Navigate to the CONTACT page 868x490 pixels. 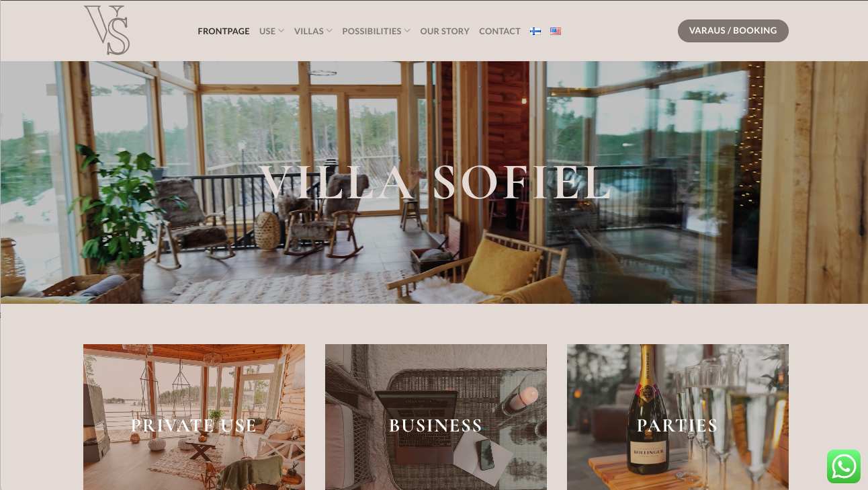(500, 31)
